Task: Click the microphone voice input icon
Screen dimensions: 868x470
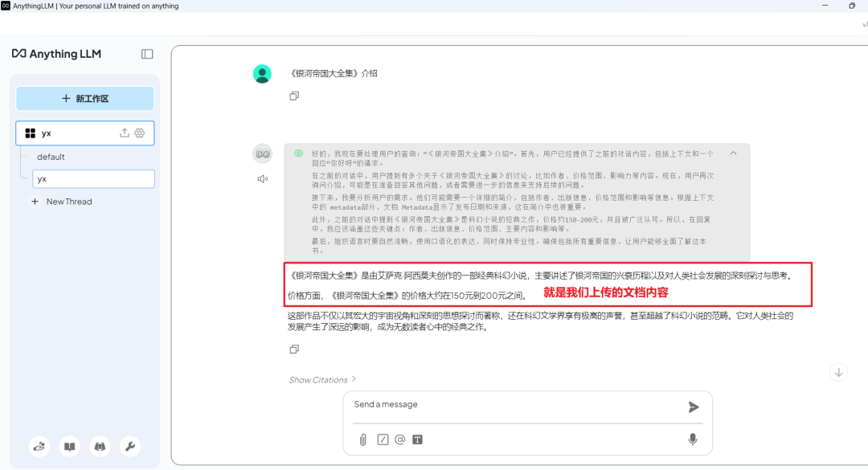Action: coord(693,439)
